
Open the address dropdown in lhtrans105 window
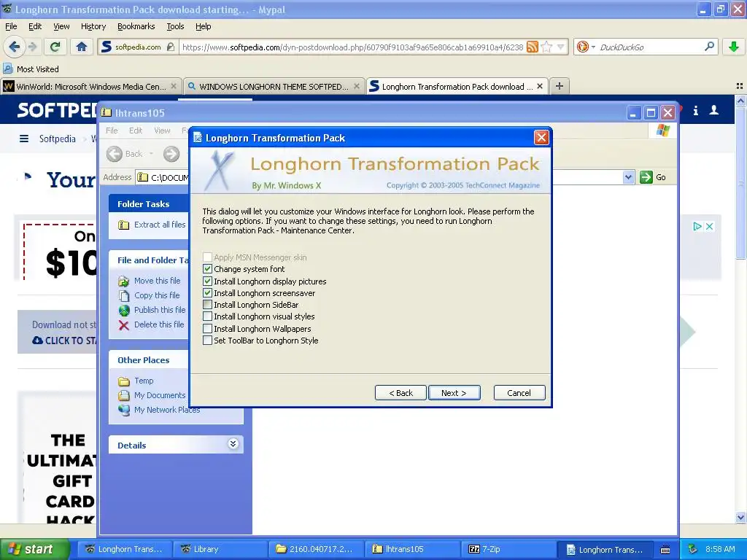click(x=628, y=177)
